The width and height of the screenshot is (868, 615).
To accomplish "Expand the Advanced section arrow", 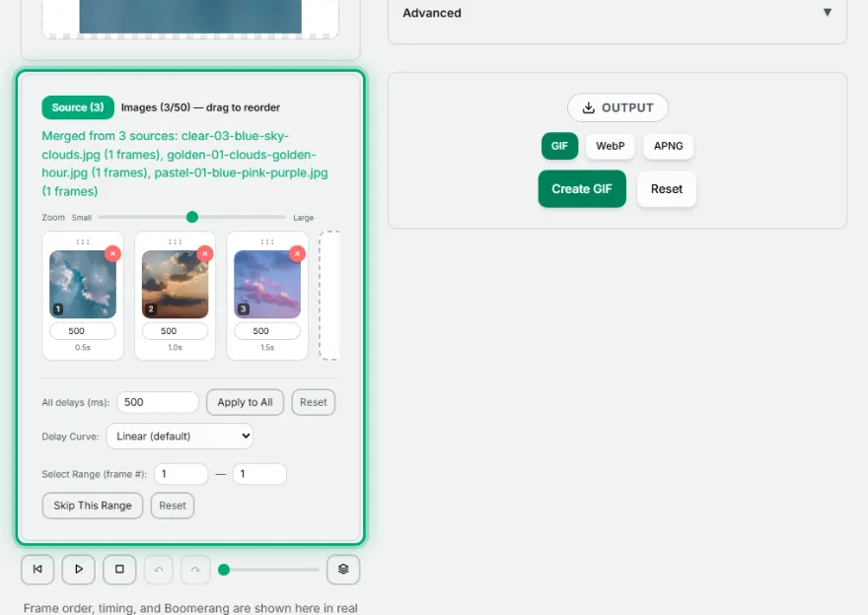I will point(827,12).
